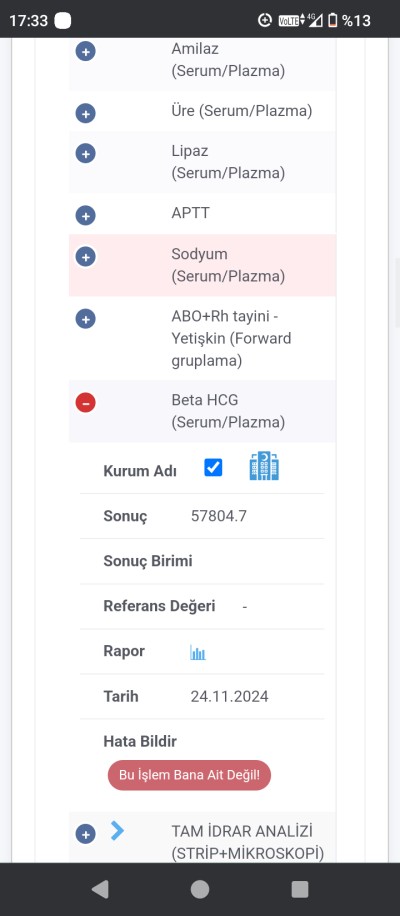The height and width of the screenshot is (916, 400).
Task: Expand the APTT test row
Action: [x=85, y=216]
